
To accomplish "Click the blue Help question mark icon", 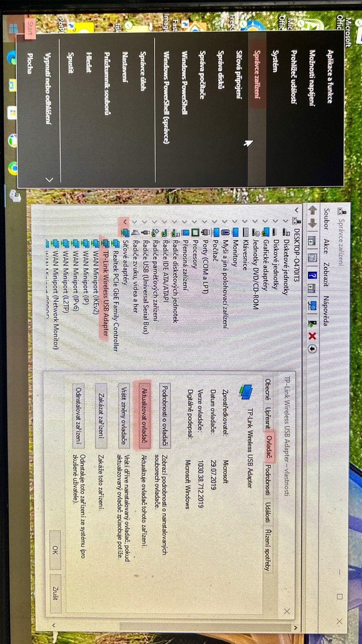I will point(312,275).
